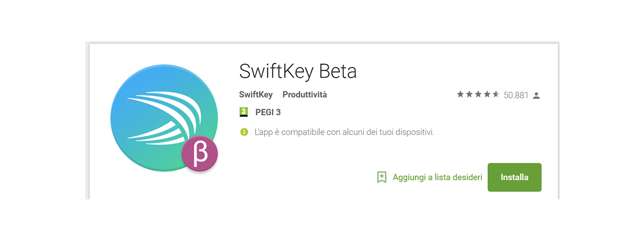Click the second rating star
Image resolution: width=644 pixels, height=240 pixels.
coord(470,95)
